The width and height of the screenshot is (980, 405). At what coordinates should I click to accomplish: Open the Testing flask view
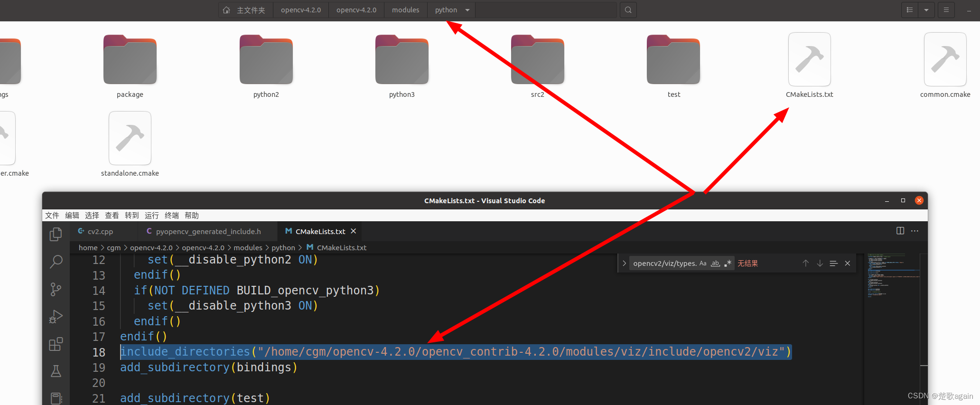(56, 371)
